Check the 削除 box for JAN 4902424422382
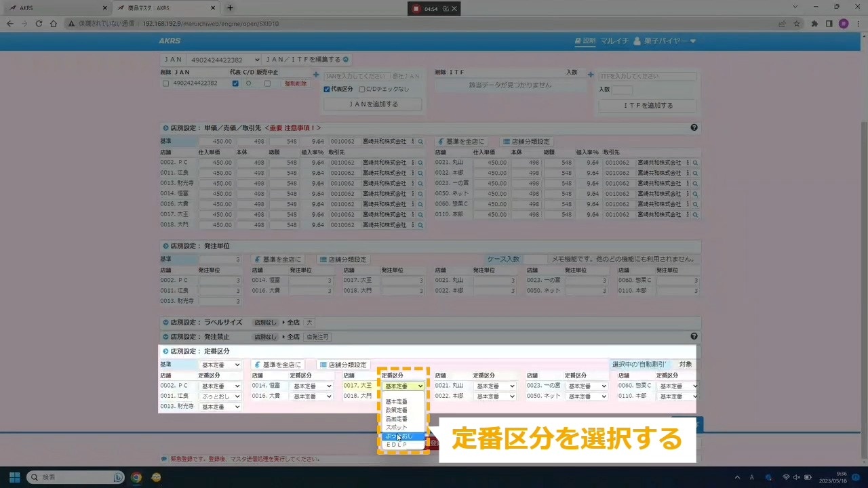The height and width of the screenshot is (488, 868). 165,83
